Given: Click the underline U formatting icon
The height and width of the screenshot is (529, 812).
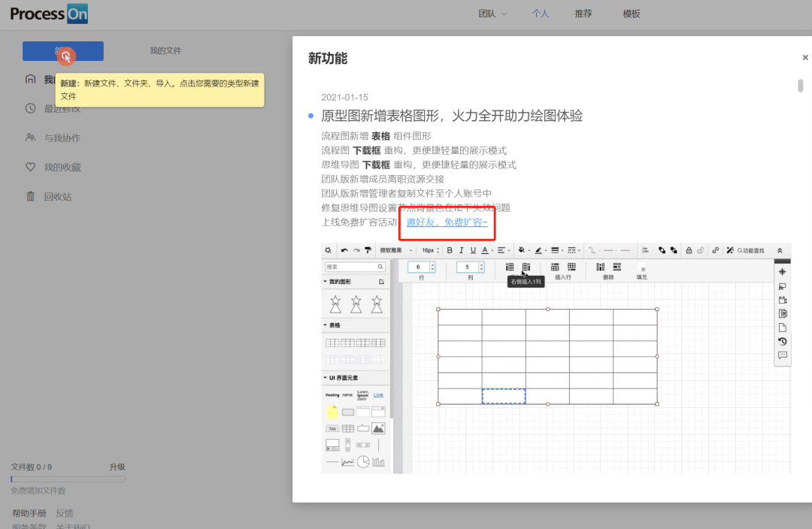Looking at the screenshot, I should (473, 250).
